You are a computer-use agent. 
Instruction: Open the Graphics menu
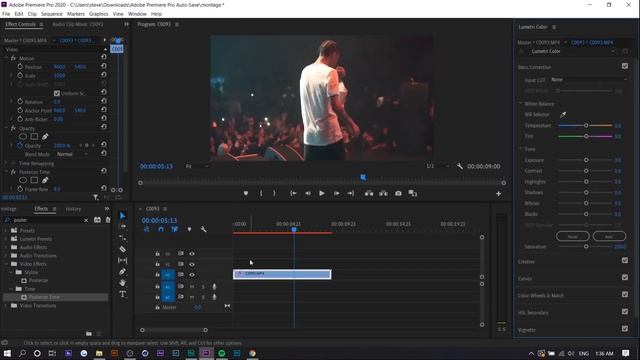tap(99, 14)
